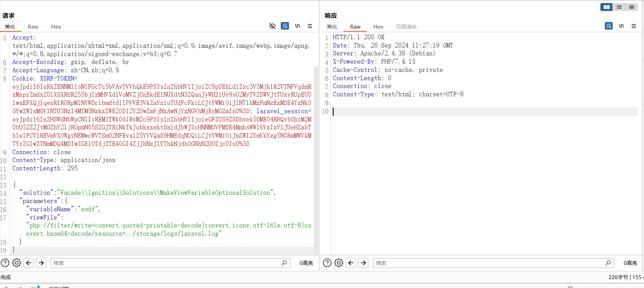Click the Server: Apache/2.4.38 response header
The image size is (644, 288).
tap(384, 53)
